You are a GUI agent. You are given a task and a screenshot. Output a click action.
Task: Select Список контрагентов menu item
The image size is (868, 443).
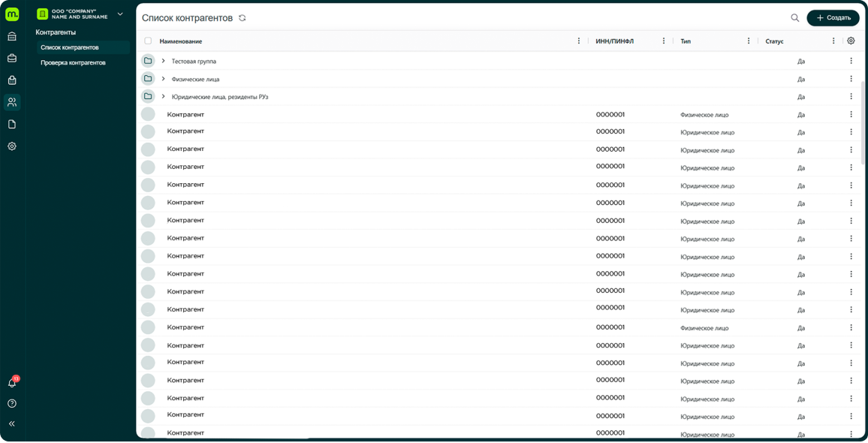(70, 47)
